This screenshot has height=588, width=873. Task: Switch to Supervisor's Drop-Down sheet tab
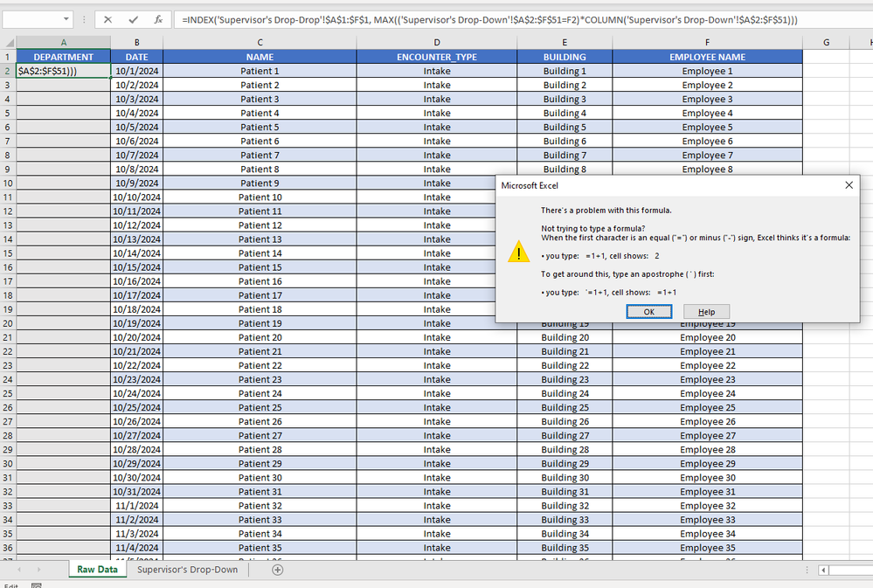point(187,570)
